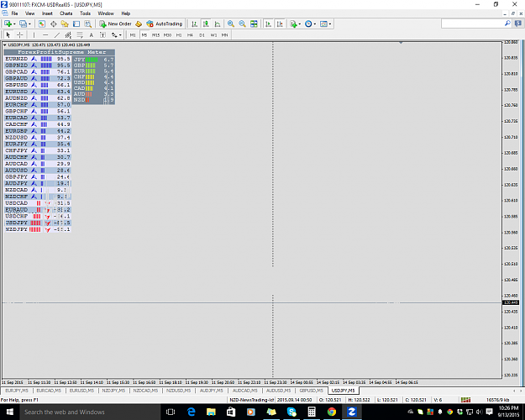Open the Tools menu
This screenshot has width=525, height=420.
[x=85, y=13]
